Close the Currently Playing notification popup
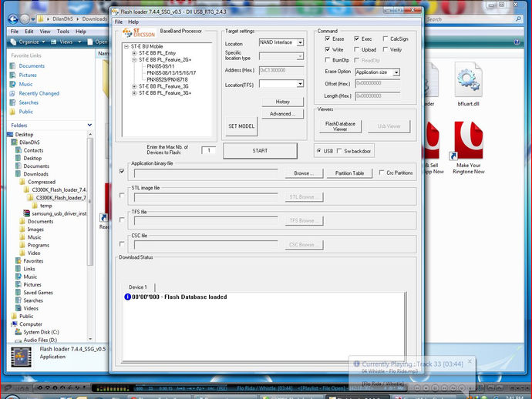This screenshot has width=532, height=399. (470, 361)
